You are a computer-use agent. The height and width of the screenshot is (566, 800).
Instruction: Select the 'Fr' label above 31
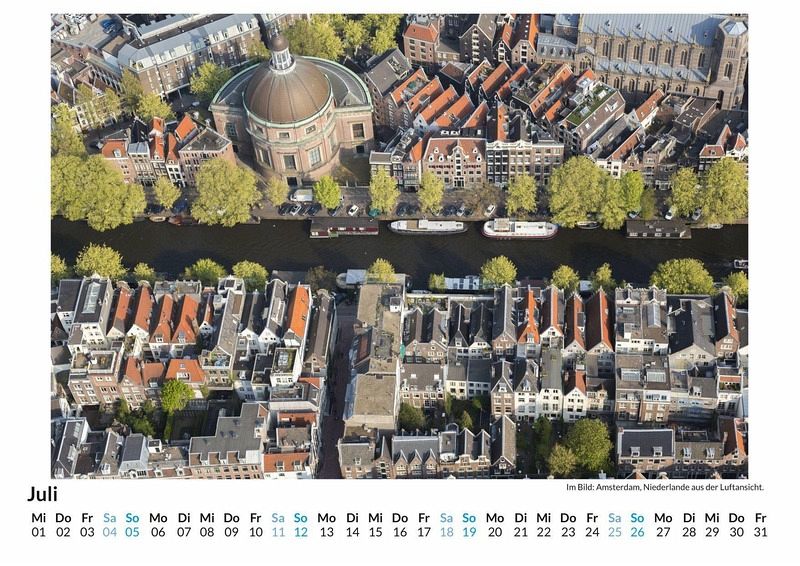point(760,518)
